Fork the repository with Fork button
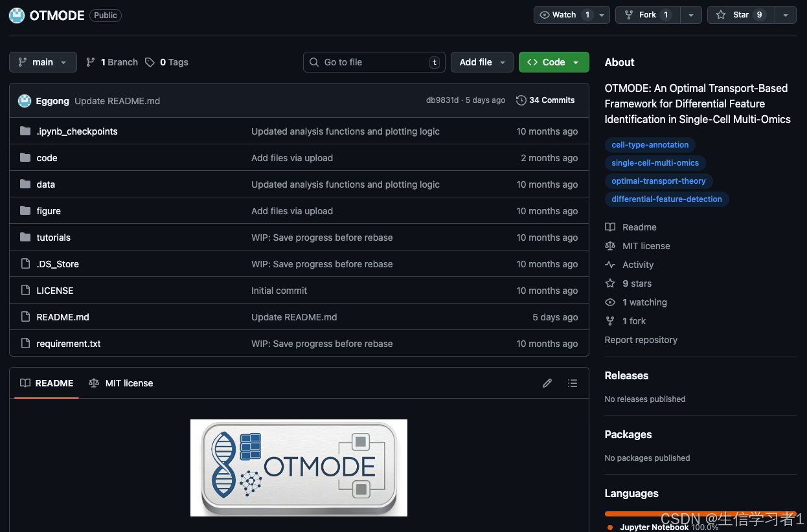807x532 pixels. coord(648,15)
